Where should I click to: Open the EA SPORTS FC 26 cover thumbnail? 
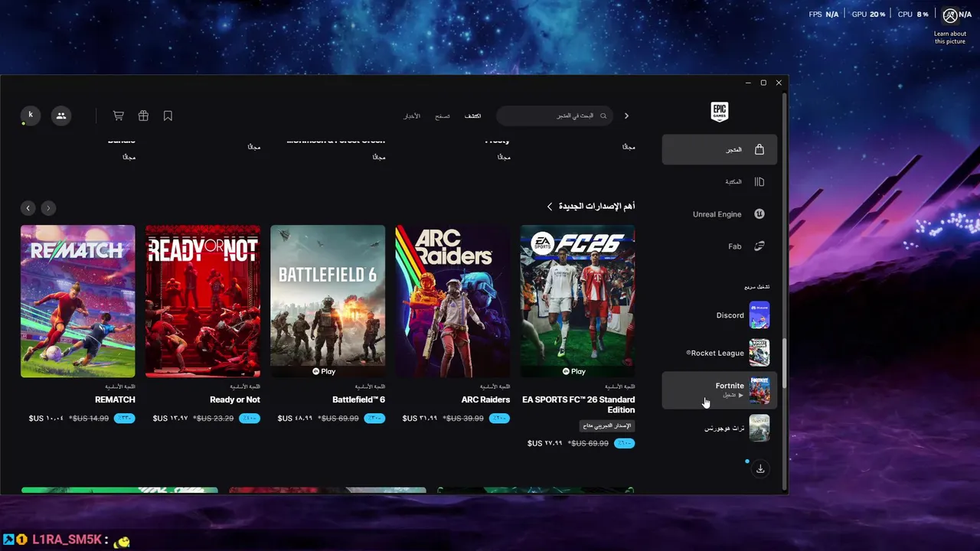coord(577,301)
